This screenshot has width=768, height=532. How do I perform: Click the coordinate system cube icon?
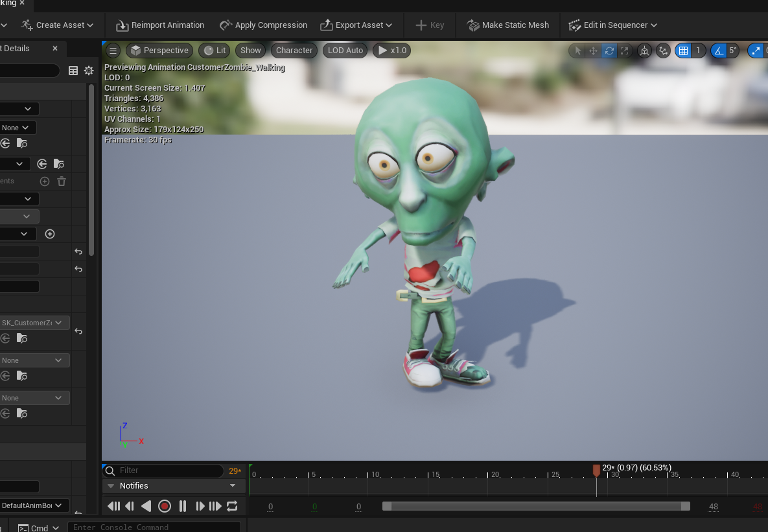644,51
